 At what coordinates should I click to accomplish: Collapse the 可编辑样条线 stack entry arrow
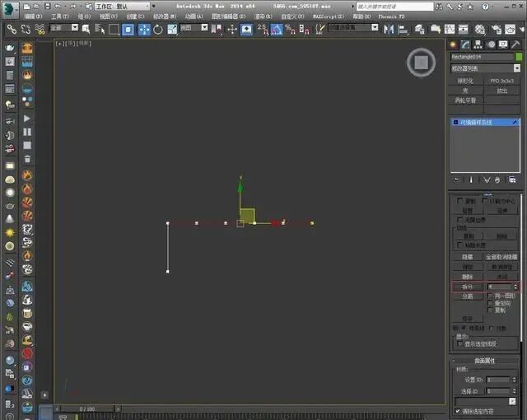coord(515,123)
